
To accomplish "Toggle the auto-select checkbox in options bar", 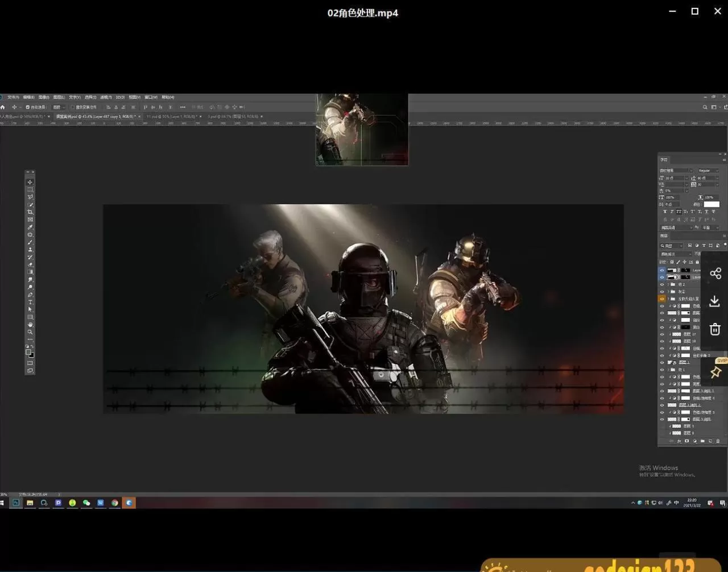I will (x=27, y=107).
